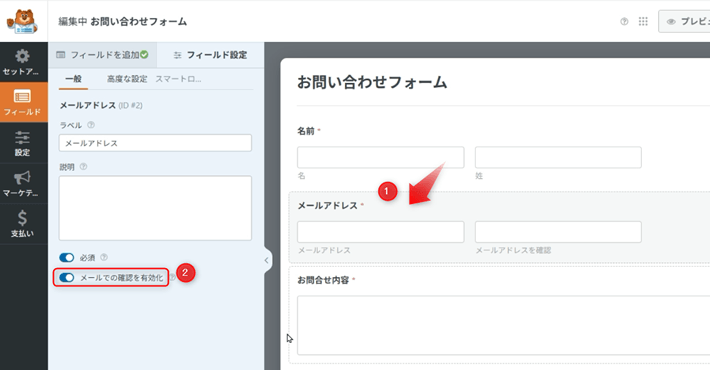Viewport: 710px width, 370px height.
Task: Switch to フィールドを追加 tab
Action: (x=102, y=55)
